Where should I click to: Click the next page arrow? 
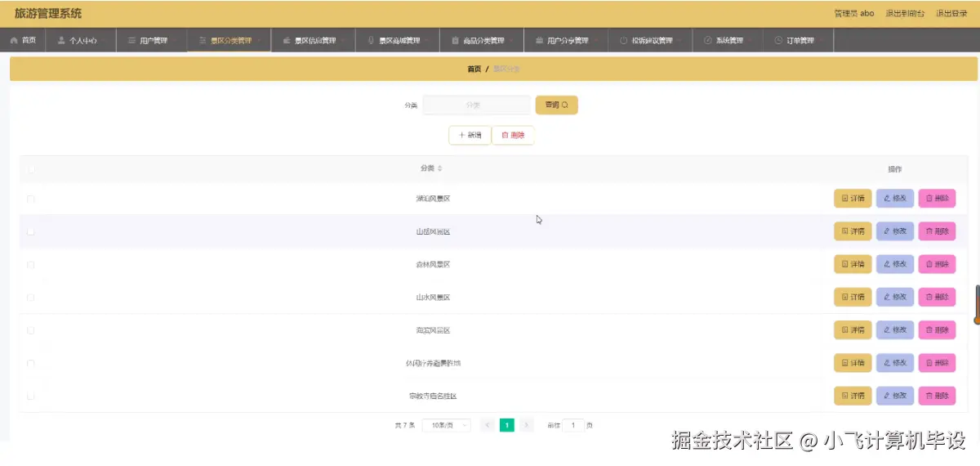527,425
